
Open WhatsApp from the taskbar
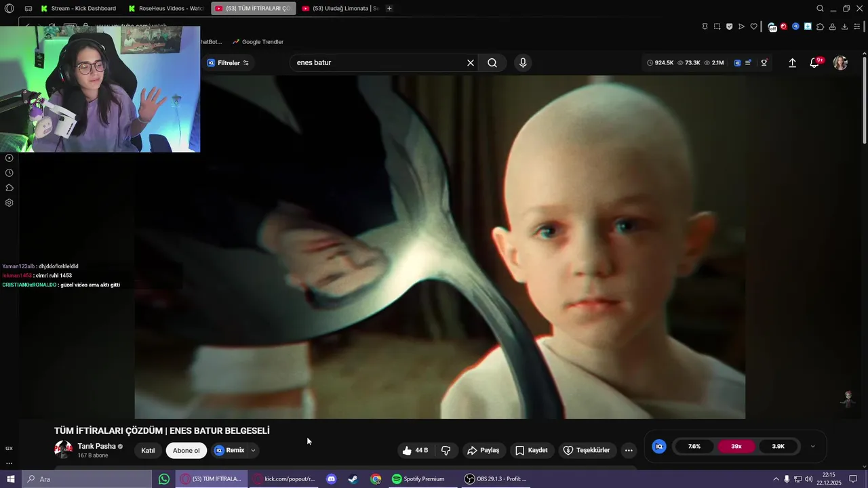164,479
